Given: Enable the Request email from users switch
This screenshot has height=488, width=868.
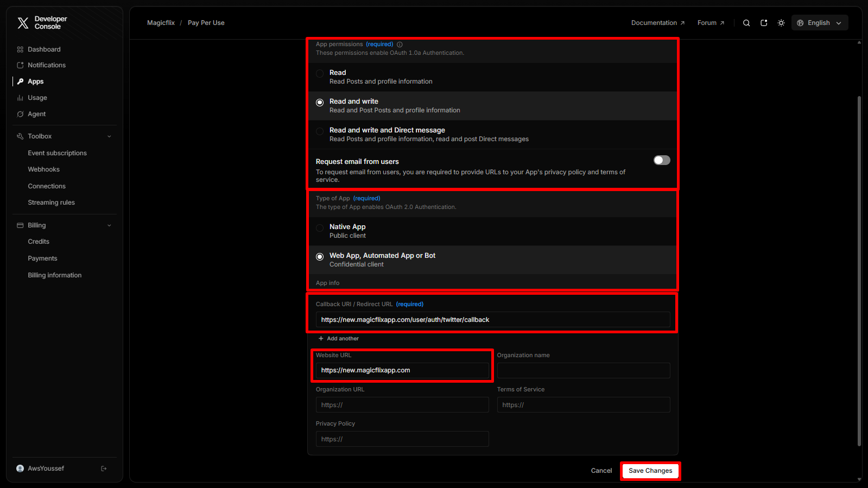Looking at the screenshot, I should pos(662,160).
